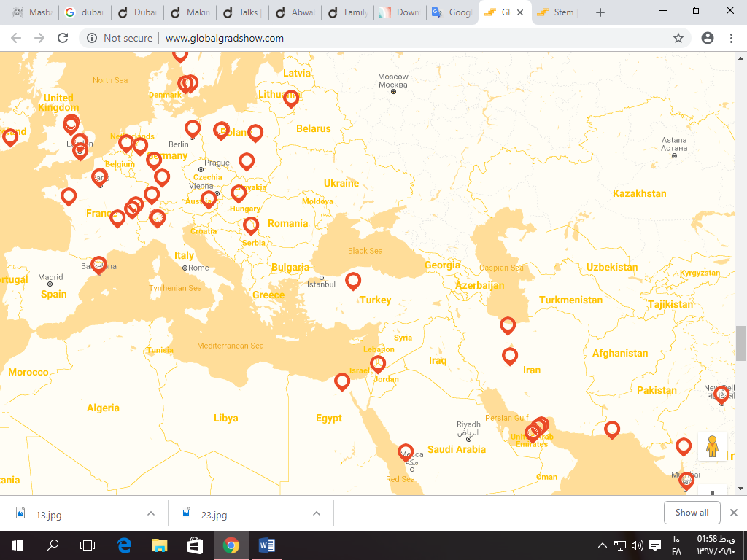
Task: Click Show all downloads button
Action: tap(692, 513)
